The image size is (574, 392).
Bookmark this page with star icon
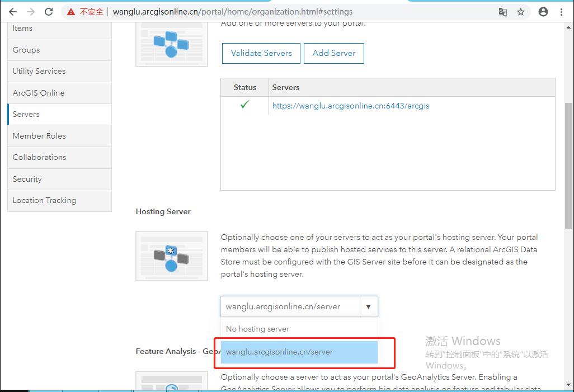click(521, 12)
